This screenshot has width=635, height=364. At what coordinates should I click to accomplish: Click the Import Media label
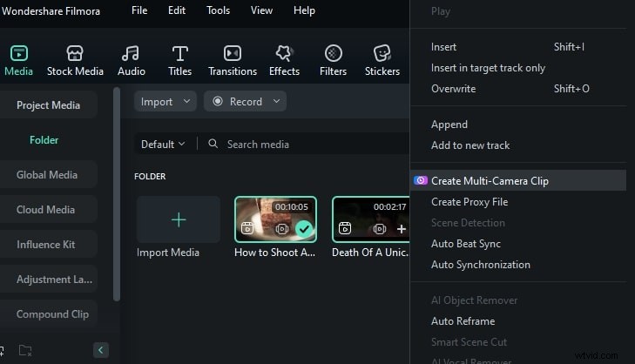click(x=168, y=253)
